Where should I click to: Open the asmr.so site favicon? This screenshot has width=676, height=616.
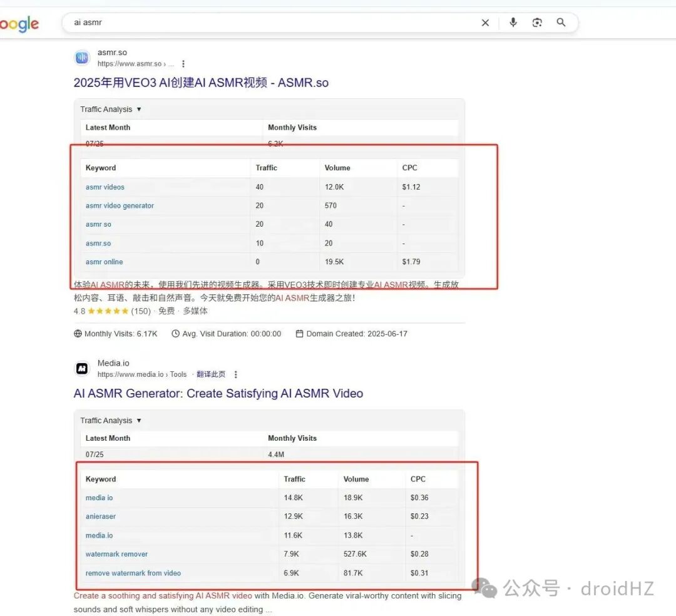tap(82, 58)
